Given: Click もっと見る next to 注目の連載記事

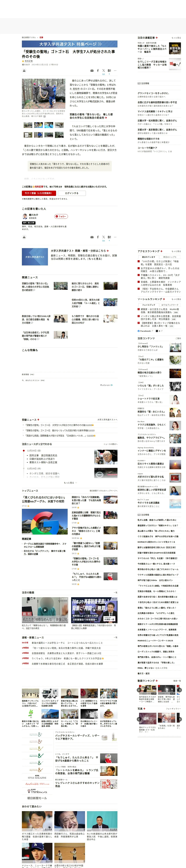Looking at the screenshot, I should pos(176,38).
